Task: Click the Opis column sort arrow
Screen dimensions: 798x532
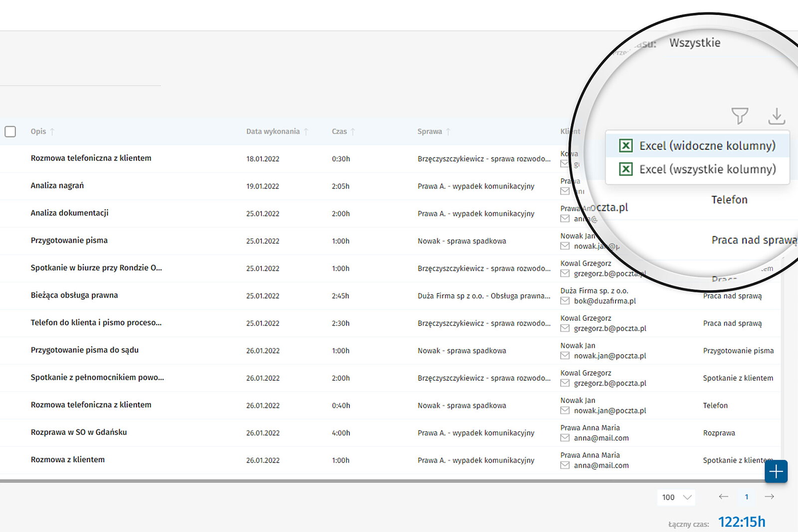Action: [x=52, y=132]
